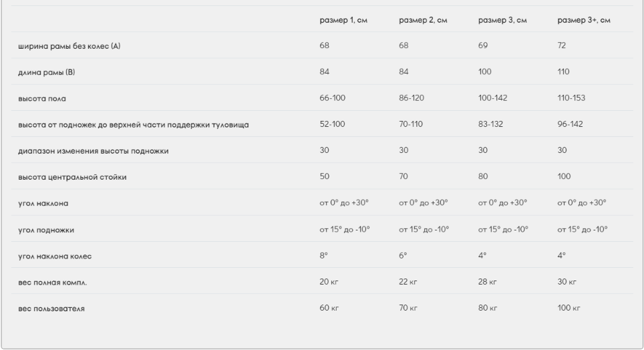The width and height of the screenshot is (644, 350).
Task: Click the '28 кг' full weight value
Action: [x=486, y=281]
